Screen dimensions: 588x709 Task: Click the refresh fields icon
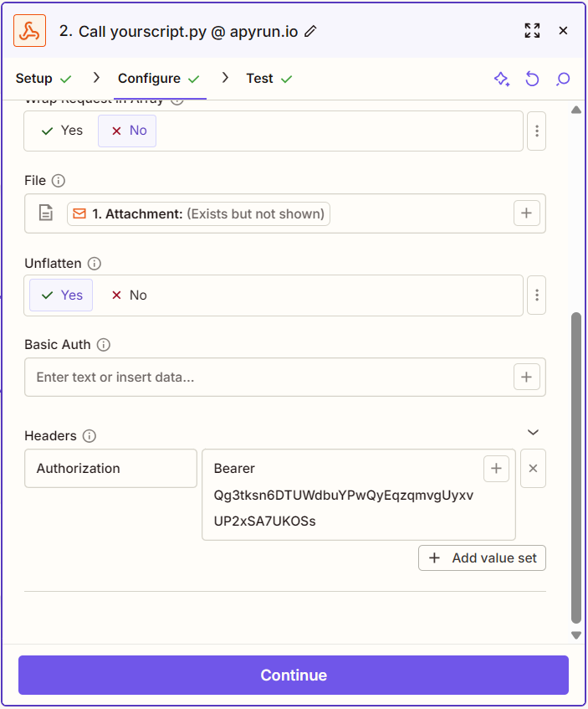(x=532, y=79)
